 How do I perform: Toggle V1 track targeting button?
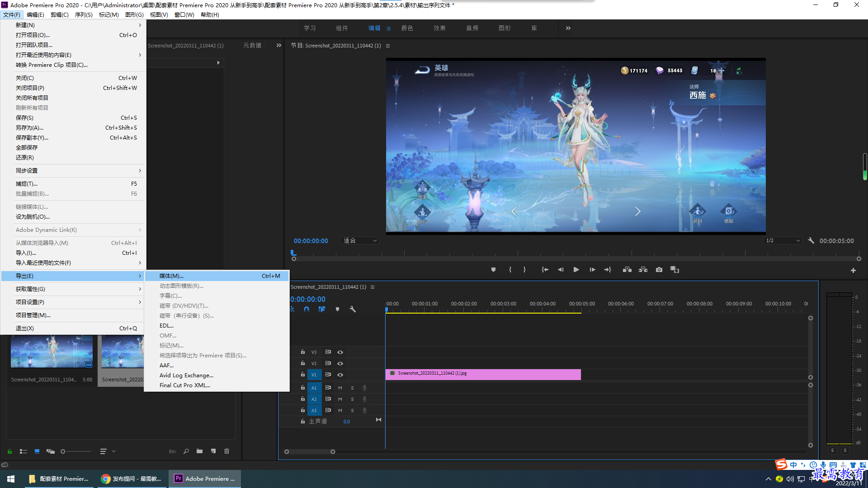pos(314,375)
